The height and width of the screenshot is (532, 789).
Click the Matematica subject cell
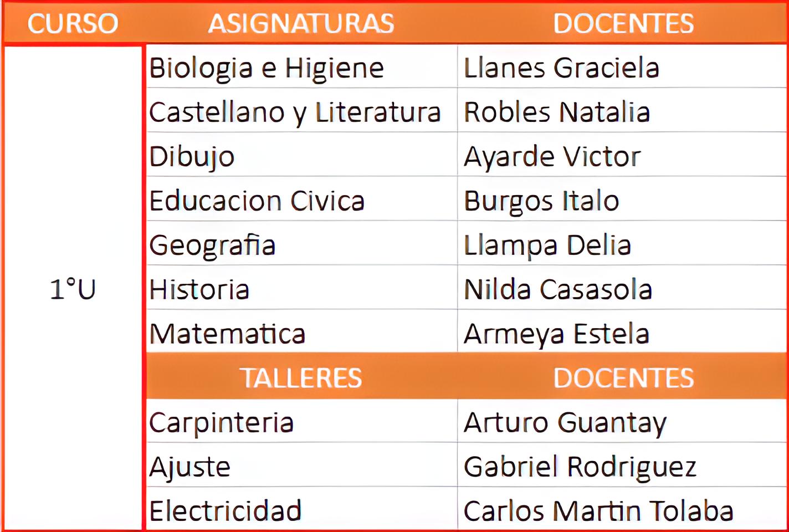(x=227, y=334)
